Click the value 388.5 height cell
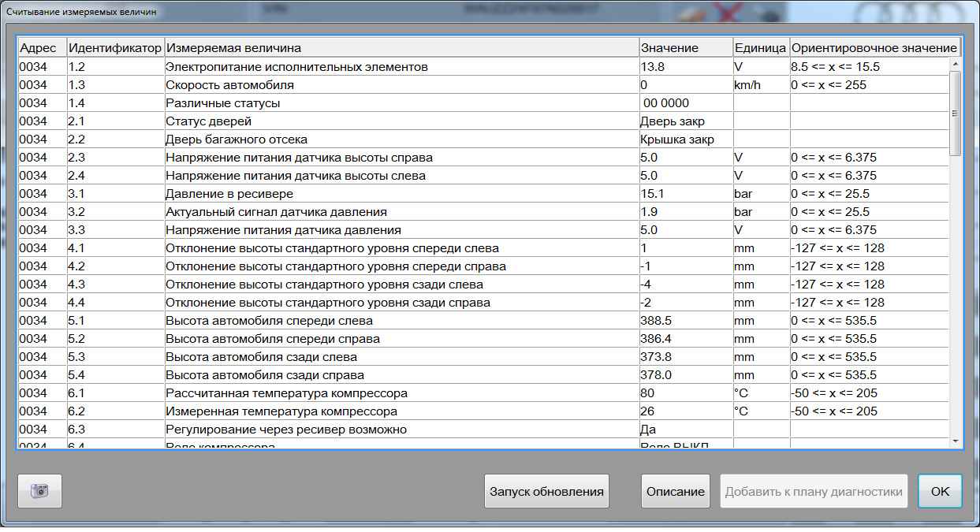The height and width of the screenshot is (532, 980). (x=686, y=321)
